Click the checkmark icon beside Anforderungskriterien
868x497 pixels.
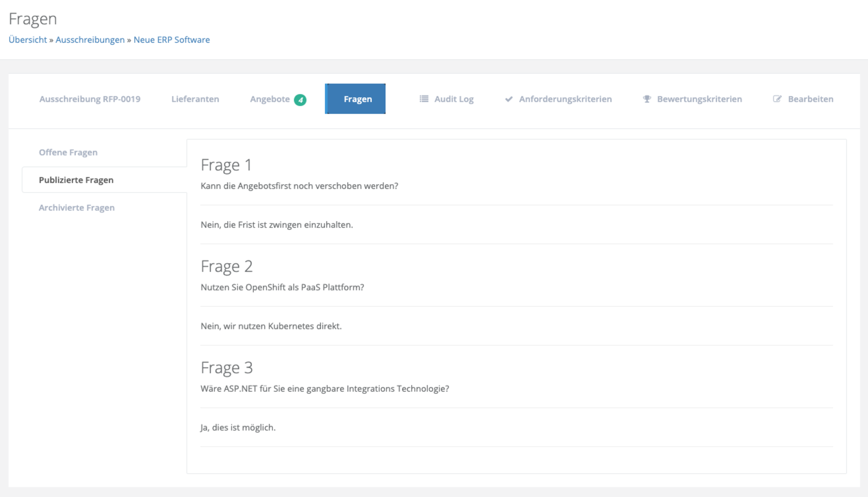[x=508, y=99]
